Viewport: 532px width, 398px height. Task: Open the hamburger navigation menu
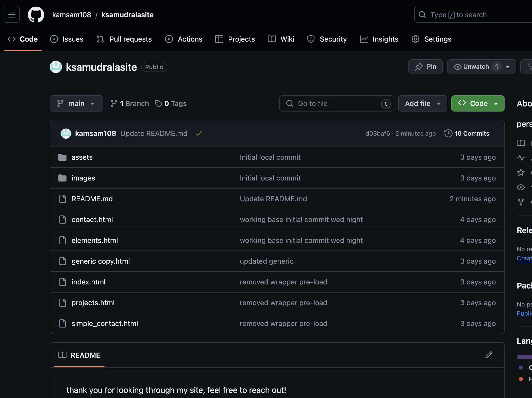tap(12, 15)
